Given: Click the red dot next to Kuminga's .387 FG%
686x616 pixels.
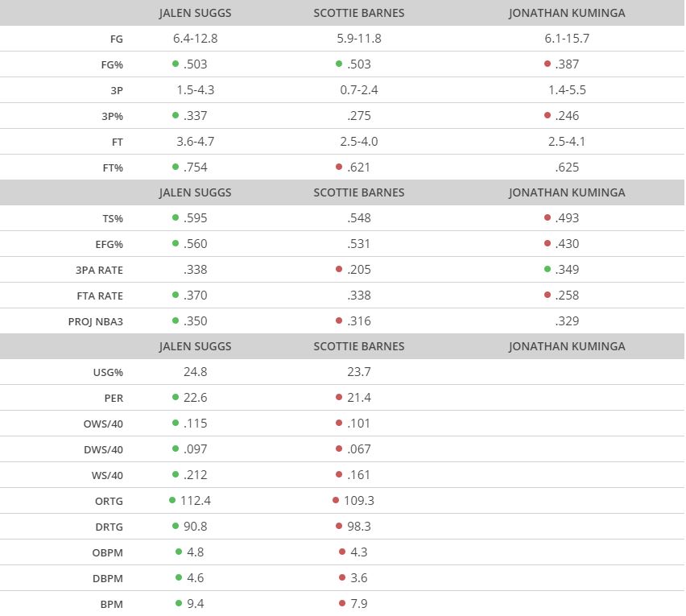Looking at the screenshot, I should click(x=548, y=64).
